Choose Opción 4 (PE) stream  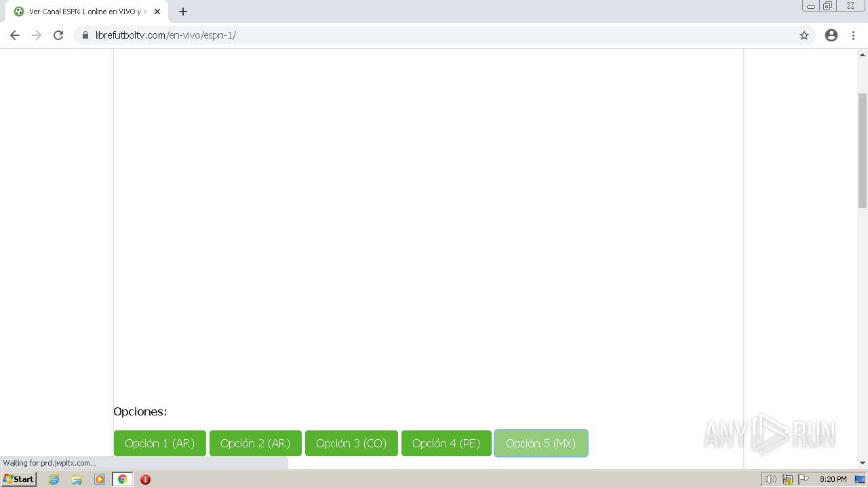click(x=446, y=443)
